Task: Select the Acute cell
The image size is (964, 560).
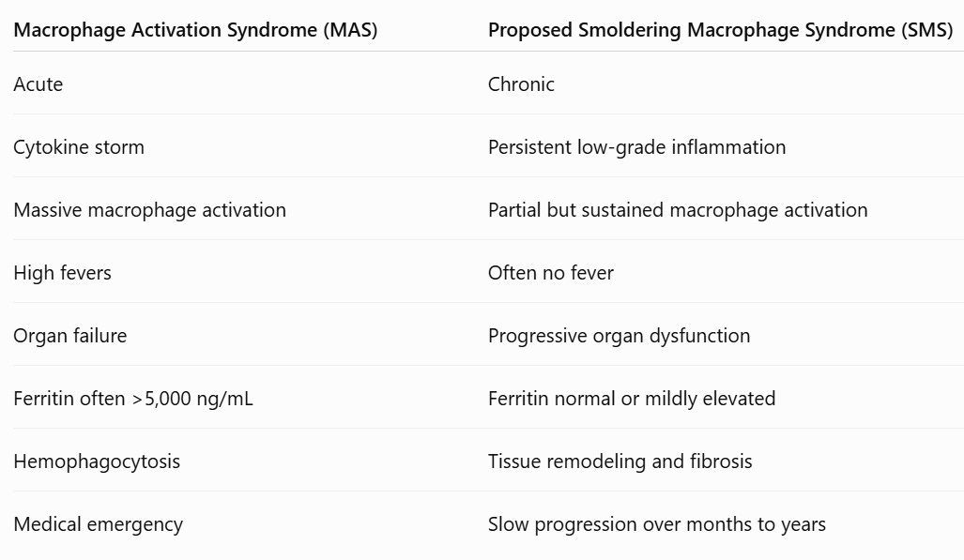Action: pos(38,84)
